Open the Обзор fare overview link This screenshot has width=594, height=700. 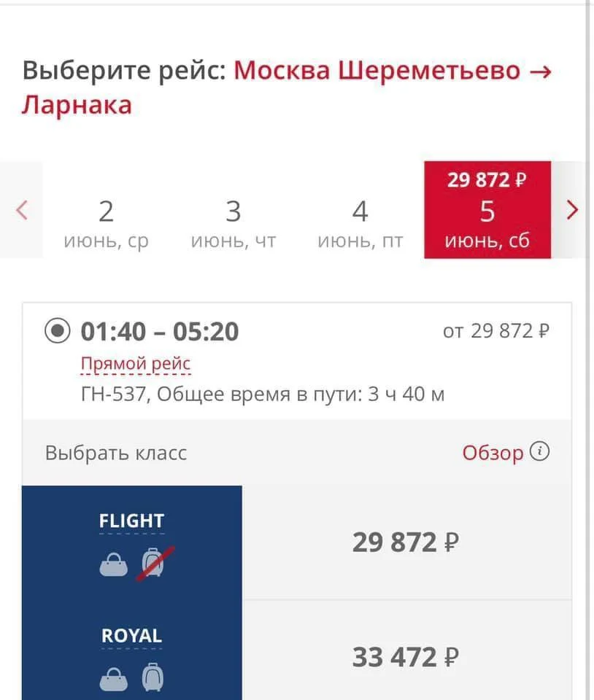point(493,453)
